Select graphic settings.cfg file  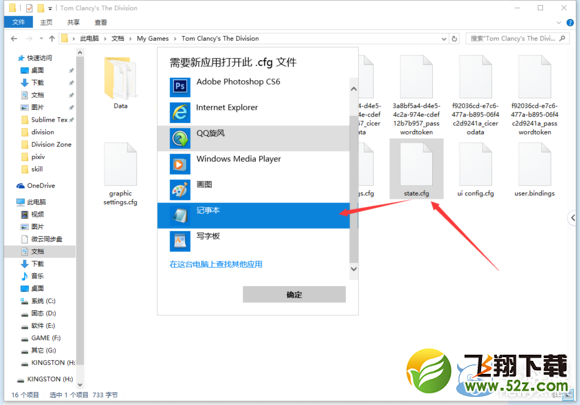tap(120, 174)
